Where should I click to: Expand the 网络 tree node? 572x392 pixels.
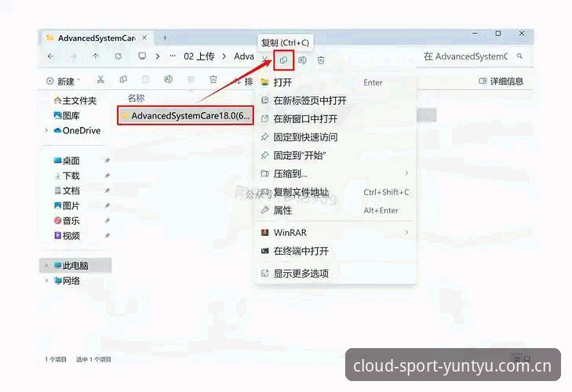46,281
